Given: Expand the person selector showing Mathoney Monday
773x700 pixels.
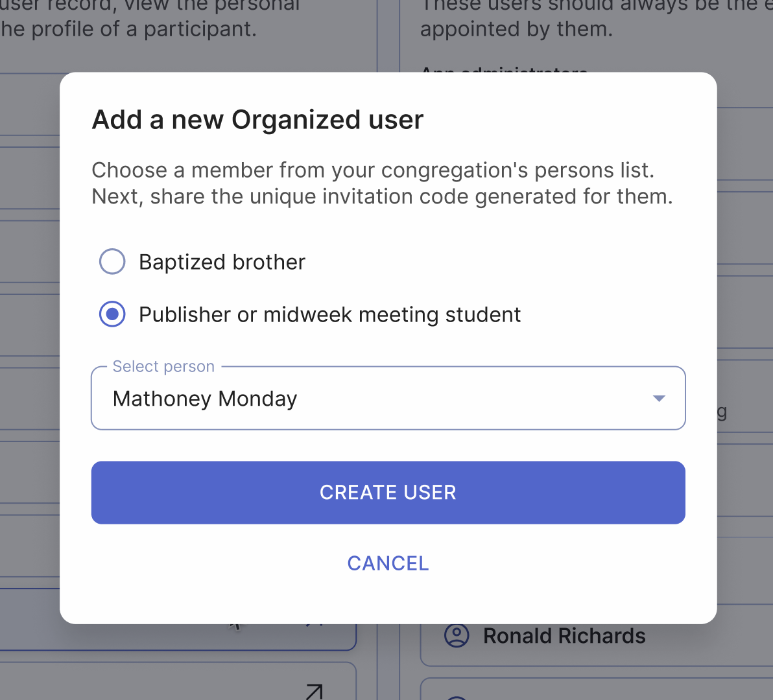Looking at the screenshot, I should click(x=388, y=398).
